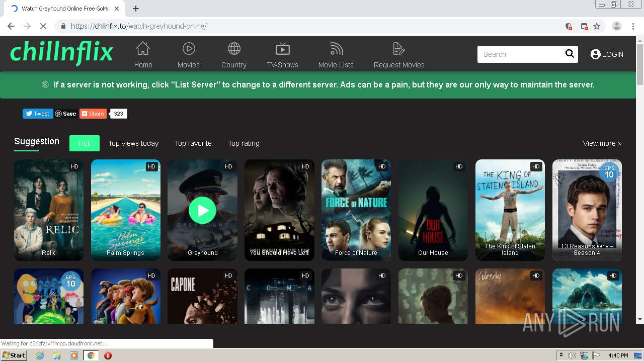
Task: Bookmark this page with star icon
Action: click(597, 26)
